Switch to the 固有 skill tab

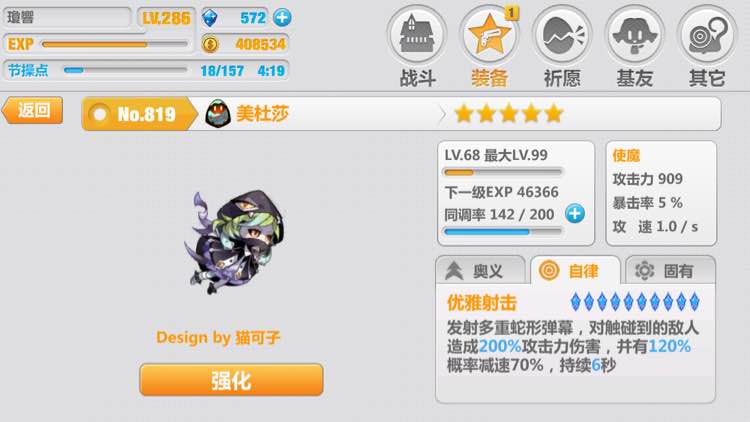670,271
